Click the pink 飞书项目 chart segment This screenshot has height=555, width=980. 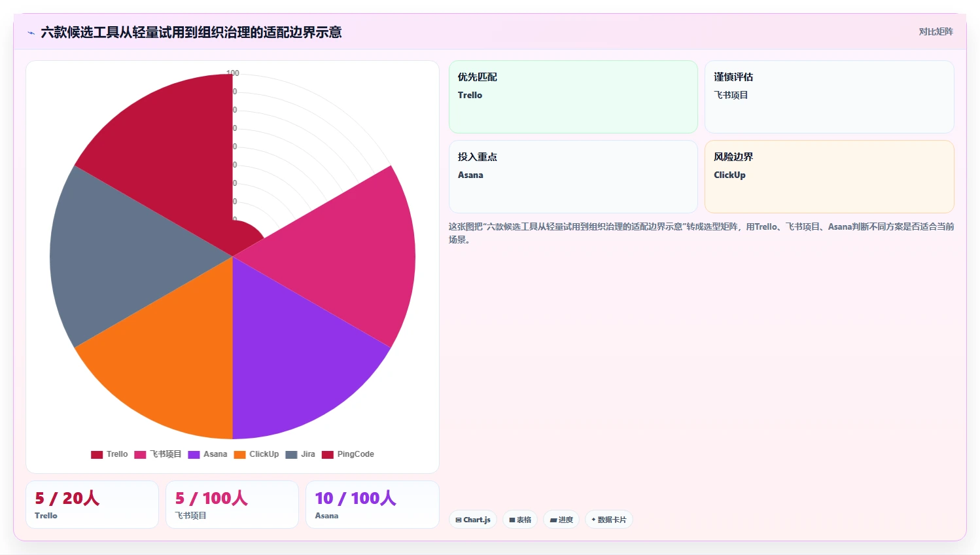click(347, 257)
